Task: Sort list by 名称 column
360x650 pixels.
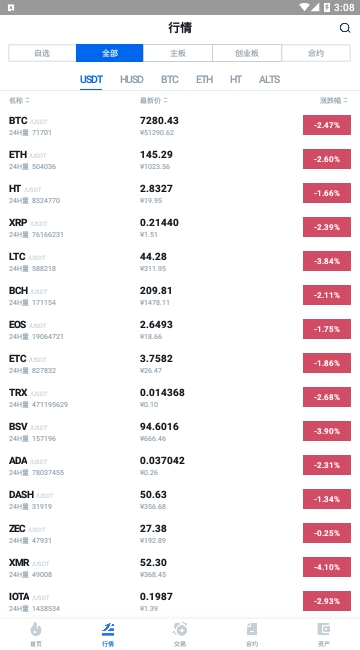Action: pos(19,100)
